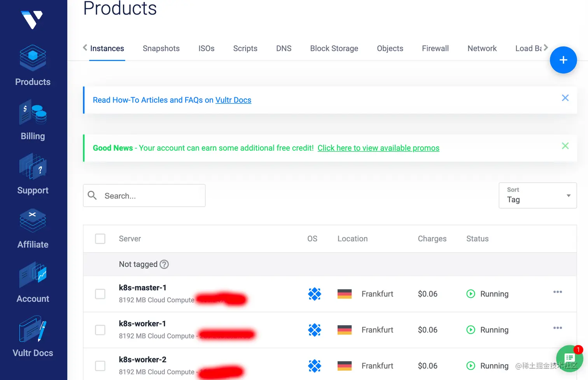Click the Running status text for k8s-master-1
588x380 pixels.
(494, 294)
